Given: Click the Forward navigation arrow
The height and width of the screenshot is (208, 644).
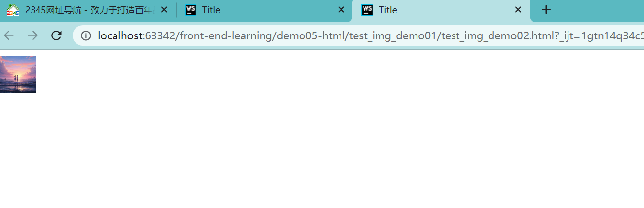Looking at the screenshot, I should 33,35.
